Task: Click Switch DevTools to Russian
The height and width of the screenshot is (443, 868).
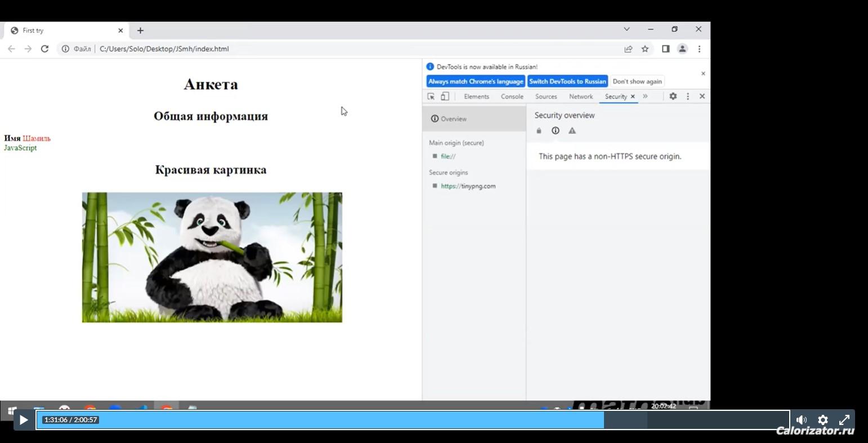Action: [x=567, y=81]
